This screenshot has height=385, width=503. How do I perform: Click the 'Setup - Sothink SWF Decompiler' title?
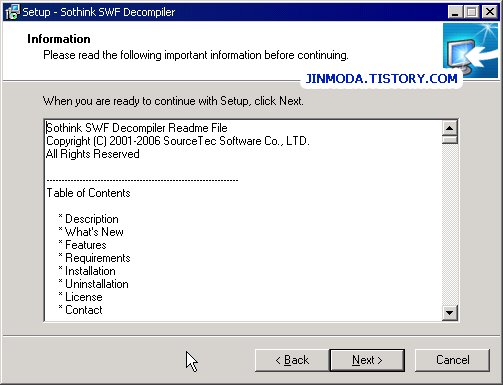point(99,12)
